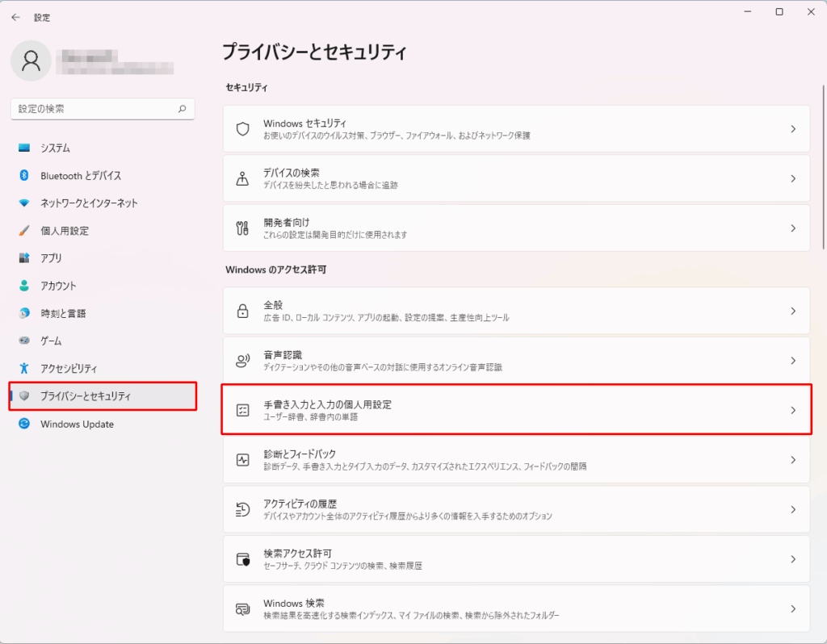827x644 pixels.
Task: Minimize the settings window
Action: click(747, 11)
